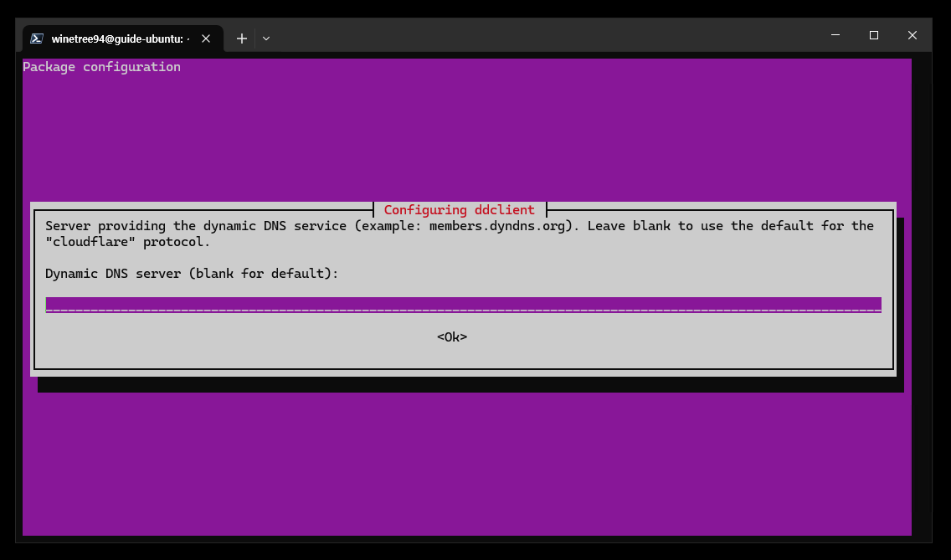Expand the terminal profile dropdown chevron
Image resolution: width=951 pixels, height=560 pixels.
point(266,39)
